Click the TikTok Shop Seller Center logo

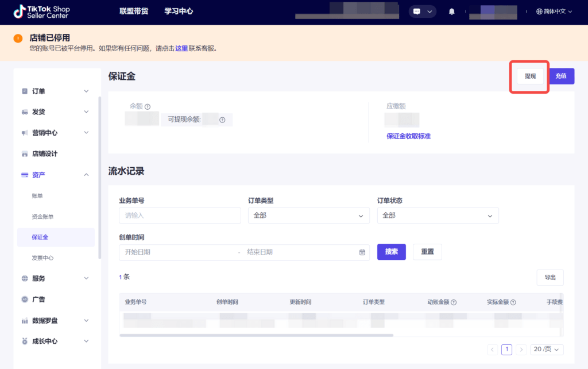point(40,11)
